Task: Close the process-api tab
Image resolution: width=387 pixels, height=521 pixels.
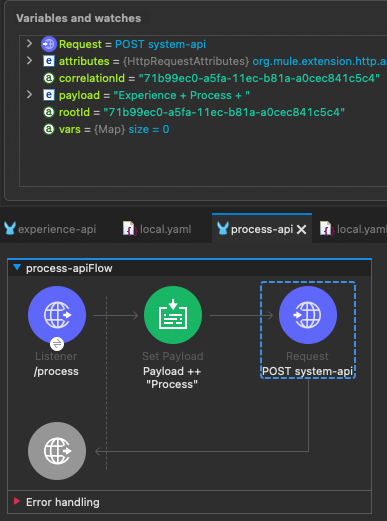Action: 301,229
